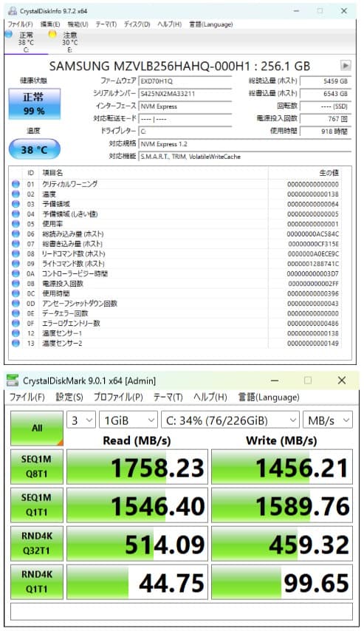
Task: Click the serial number field S425NX2MA33211
Action: point(185,93)
